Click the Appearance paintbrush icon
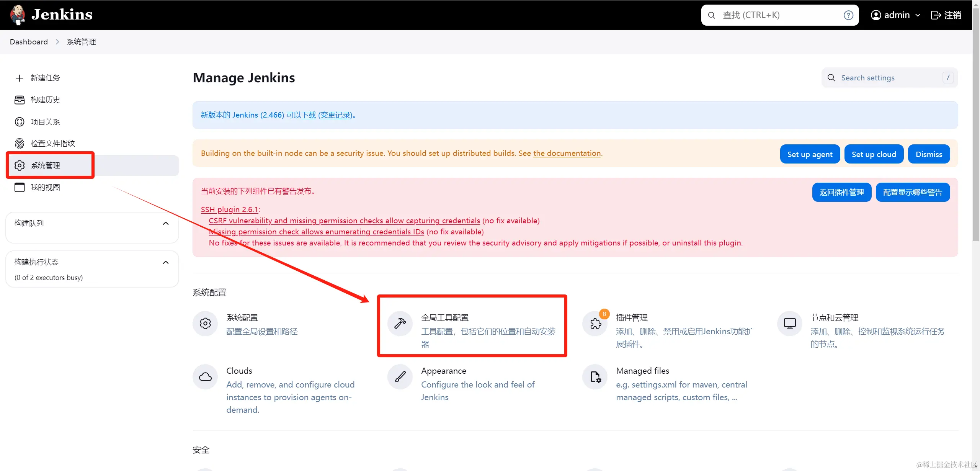Screen dimensions: 980x471 [400, 377]
